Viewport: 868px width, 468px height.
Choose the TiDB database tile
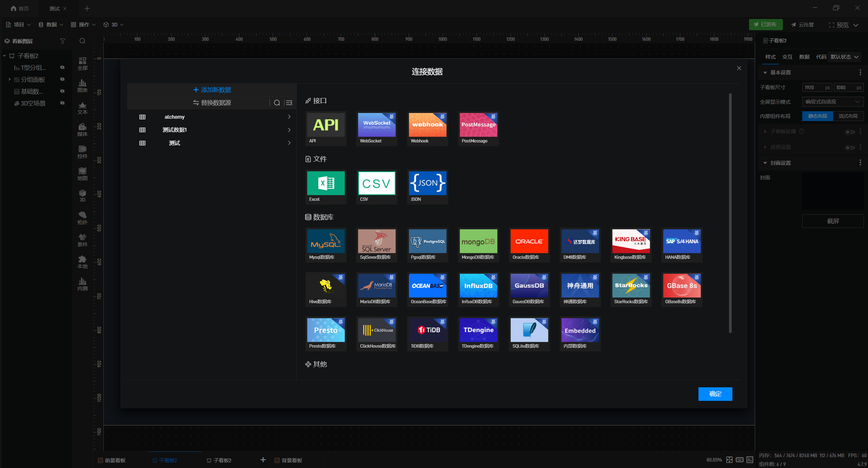coord(428,334)
